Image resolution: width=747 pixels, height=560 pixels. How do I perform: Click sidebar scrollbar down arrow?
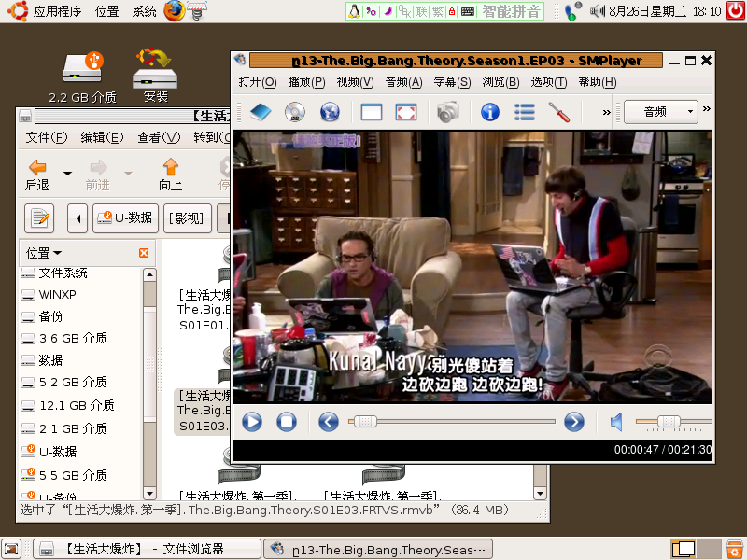[x=149, y=494]
